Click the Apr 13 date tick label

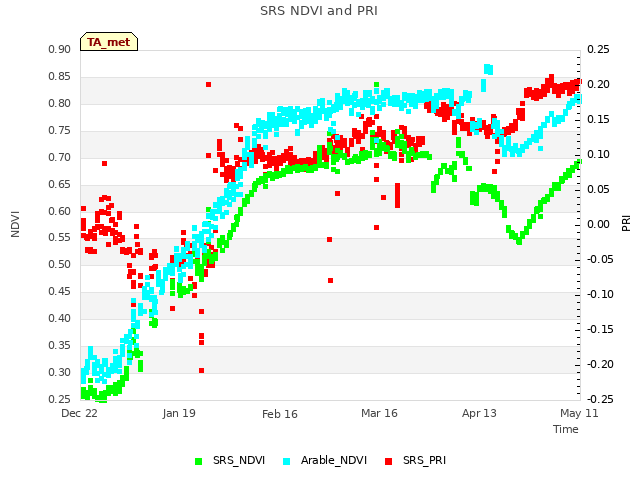click(479, 413)
